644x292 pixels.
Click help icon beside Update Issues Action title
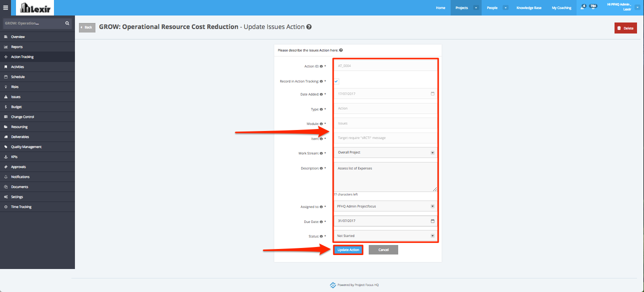pyautogui.click(x=309, y=27)
